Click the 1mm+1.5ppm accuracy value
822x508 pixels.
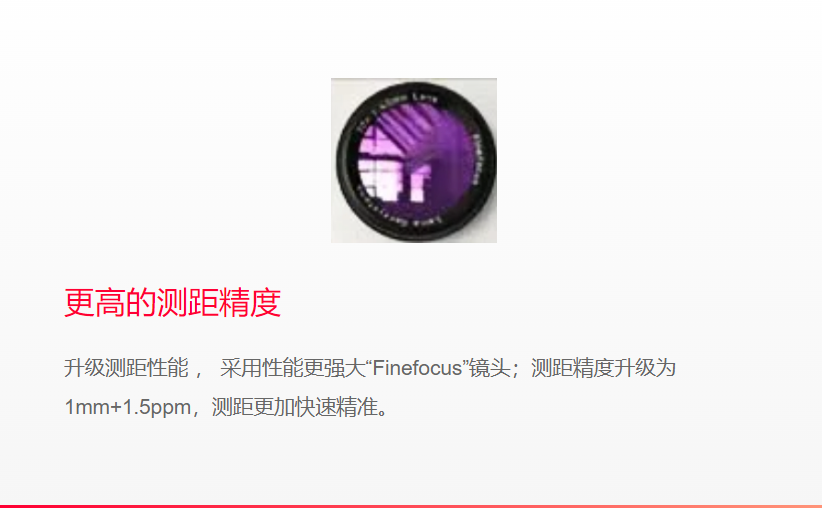(127, 407)
